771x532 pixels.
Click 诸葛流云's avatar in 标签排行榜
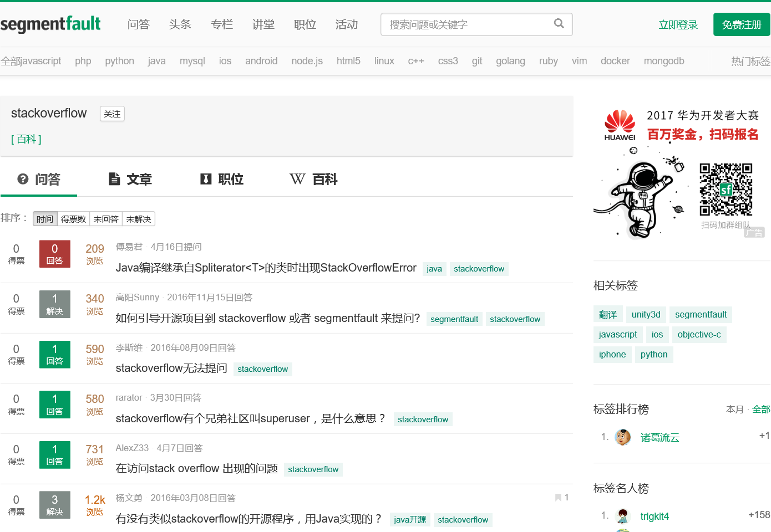tap(623, 437)
